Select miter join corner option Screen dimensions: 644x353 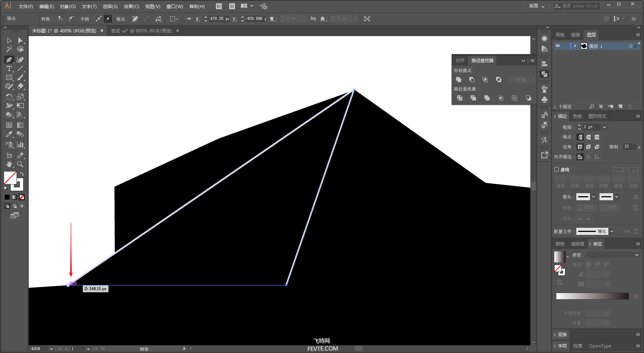(580, 147)
